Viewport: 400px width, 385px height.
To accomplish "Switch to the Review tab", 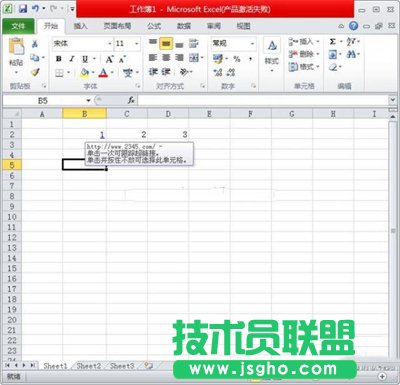I will [x=214, y=26].
